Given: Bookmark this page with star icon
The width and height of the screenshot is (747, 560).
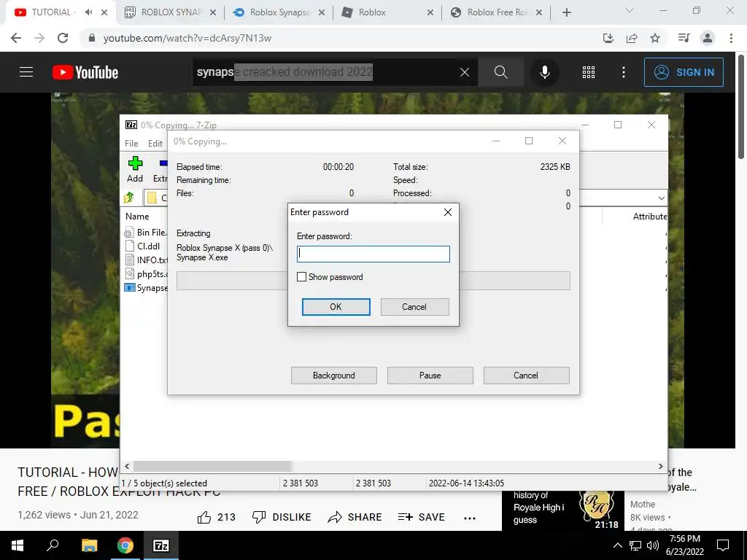Looking at the screenshot, I should coord(655,38).
